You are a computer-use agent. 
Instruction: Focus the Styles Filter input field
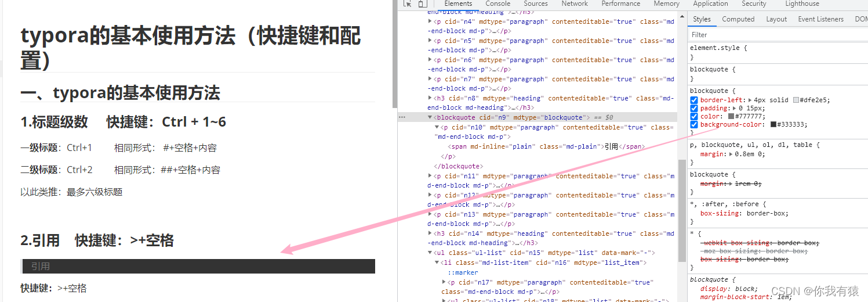point(777,35)
